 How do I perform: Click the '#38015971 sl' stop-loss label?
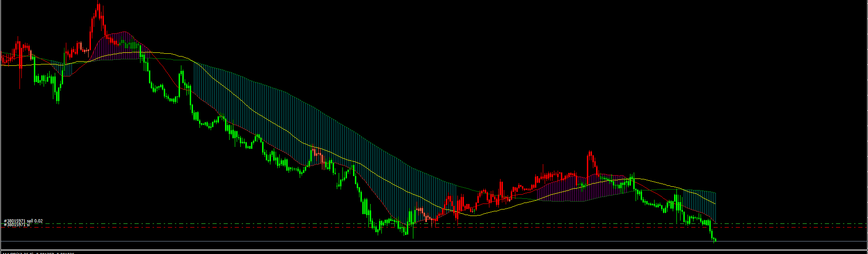coord(17,225)
